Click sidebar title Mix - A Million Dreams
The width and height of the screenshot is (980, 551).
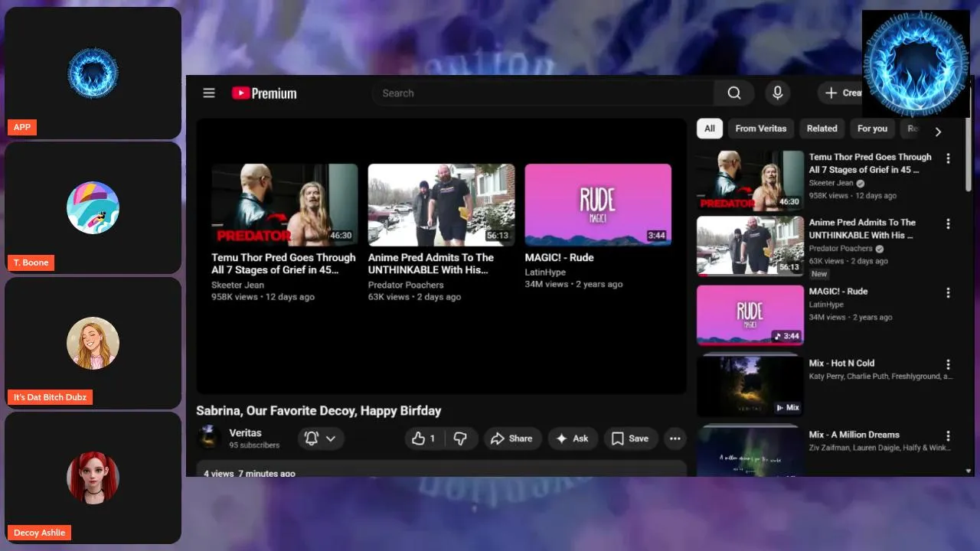pos(854,435)
